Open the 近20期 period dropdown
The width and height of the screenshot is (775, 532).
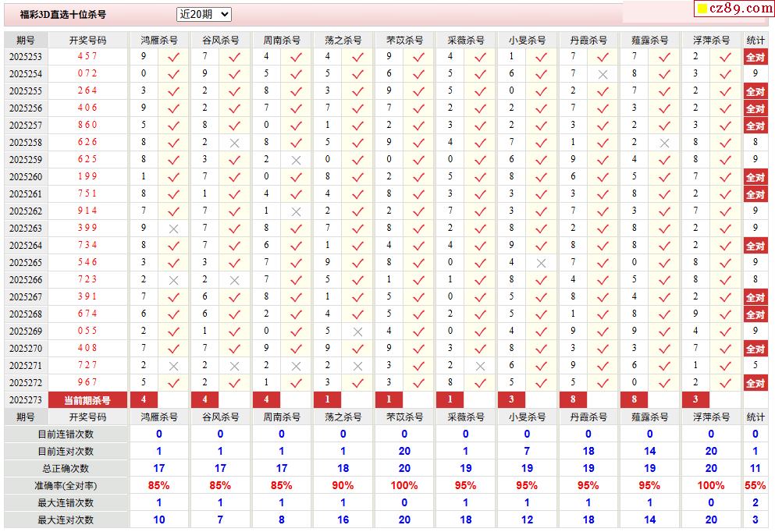[x=204, y=14]
